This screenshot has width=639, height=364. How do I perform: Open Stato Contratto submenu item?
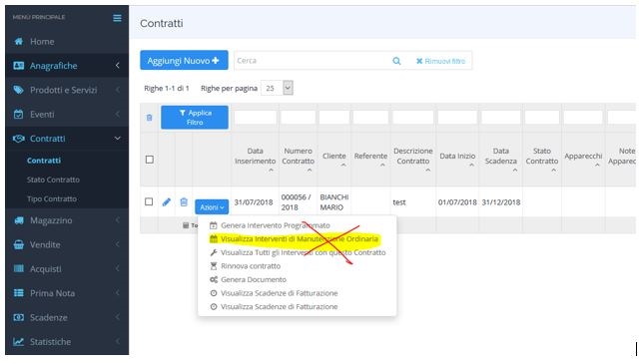pyautogui.click(x=53, y=180)
